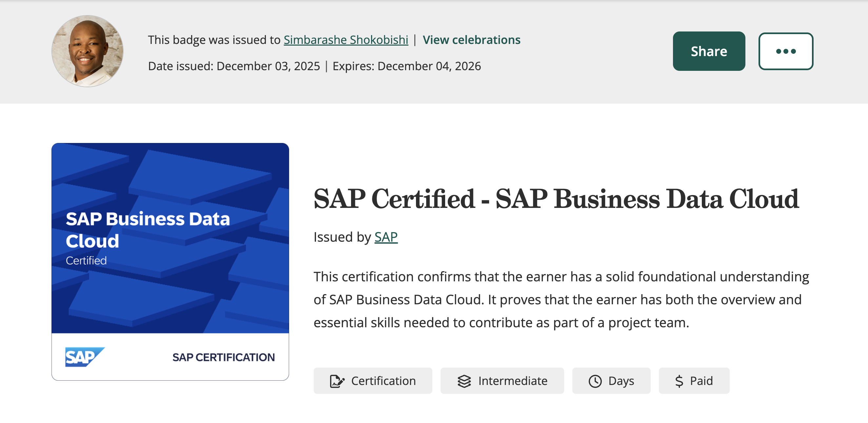Click the dollar sign icon beside Paid
The height and width of the screenshot is (423, 868).
pos(679,381)
